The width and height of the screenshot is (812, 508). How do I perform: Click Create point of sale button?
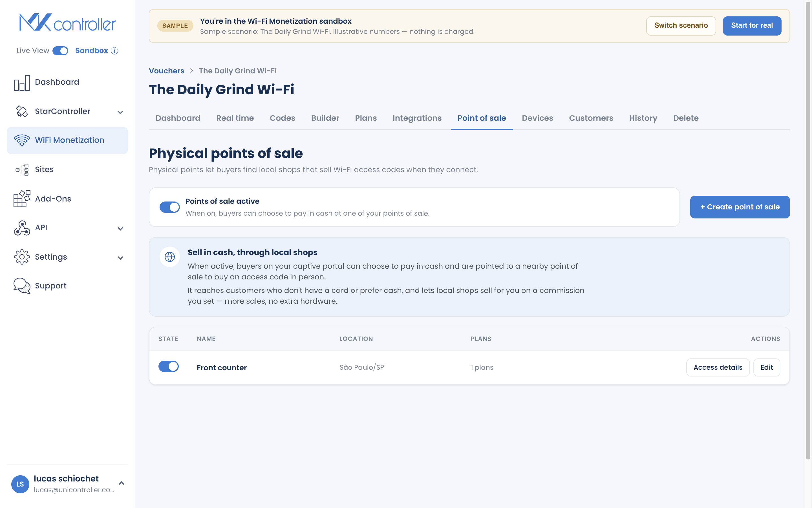click(740, 207)
